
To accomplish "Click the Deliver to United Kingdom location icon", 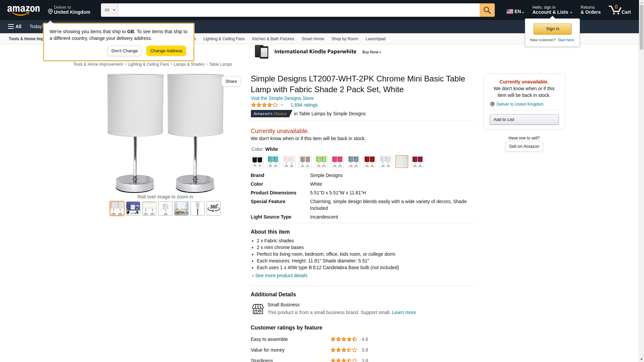I will coord(492,104).
